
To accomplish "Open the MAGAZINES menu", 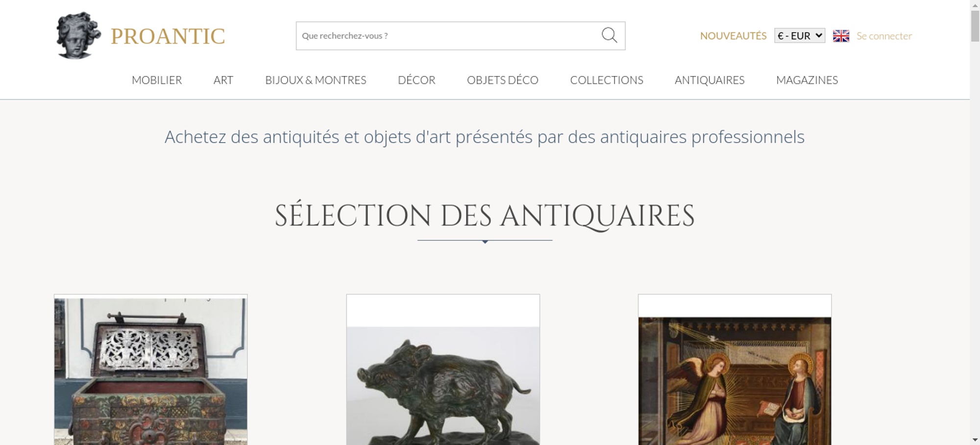I will click(807, 80).
